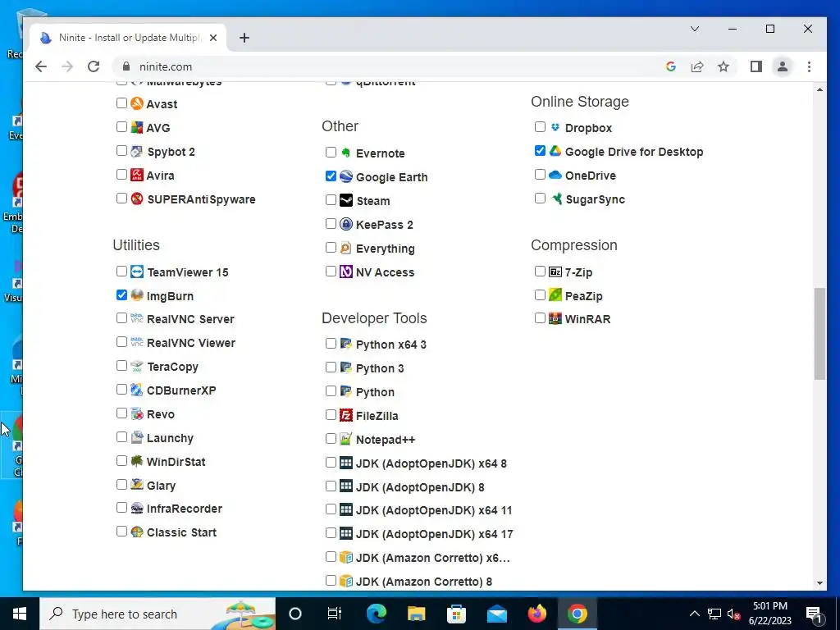This screenshot has height=630, width=840.
Task: Bookmark this page with star
Action: [x=724, y=67]
